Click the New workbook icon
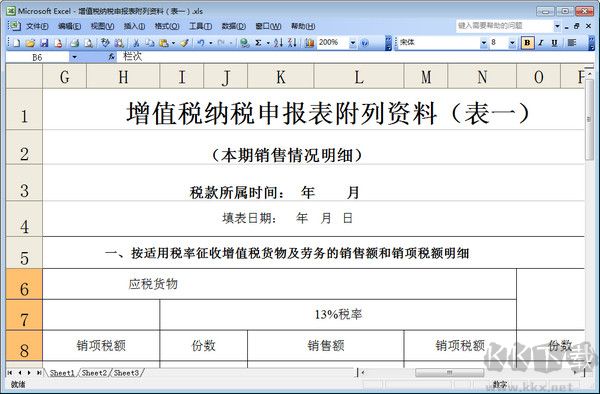The width and height of the screenshot is (600, 394). tap(16, 43)
